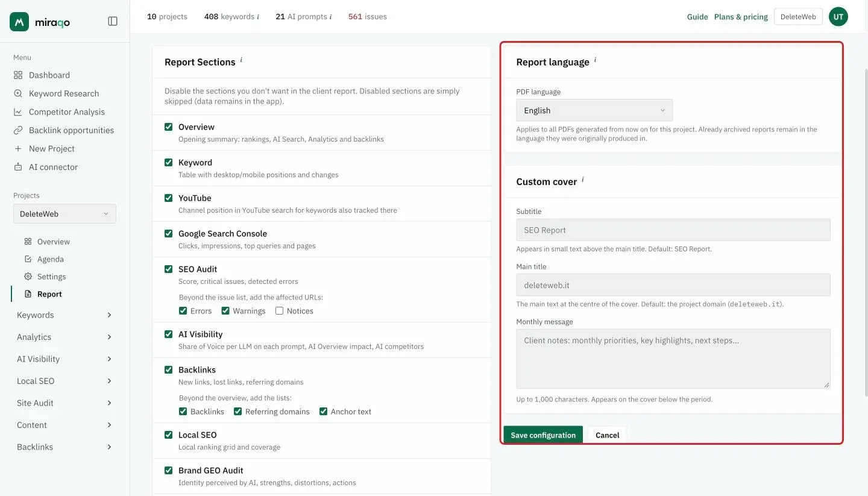Viewport: 868px width, 496px height.
Task: Show info tooltip for Report language
Action: (x=595, y=60)
